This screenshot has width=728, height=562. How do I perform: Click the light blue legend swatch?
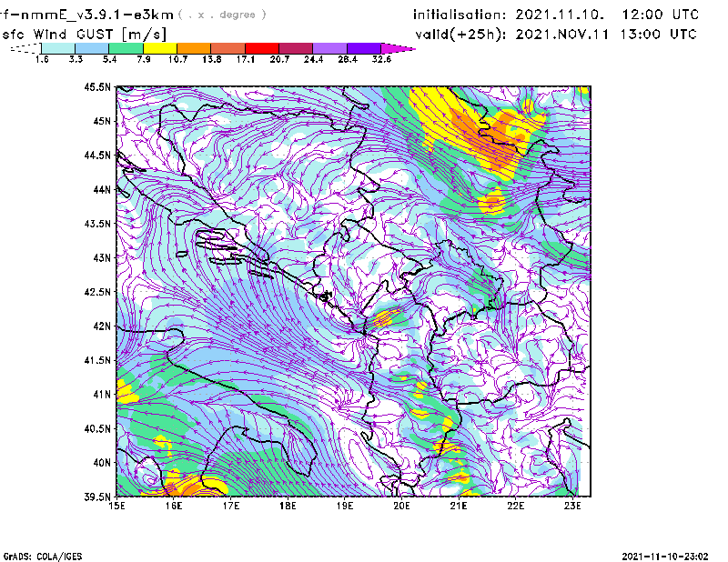tap(92, 48)
